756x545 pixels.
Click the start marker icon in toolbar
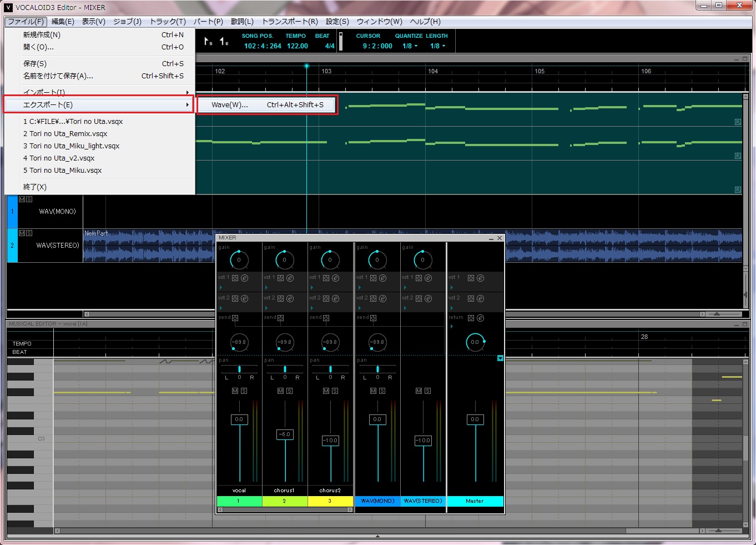208,41
